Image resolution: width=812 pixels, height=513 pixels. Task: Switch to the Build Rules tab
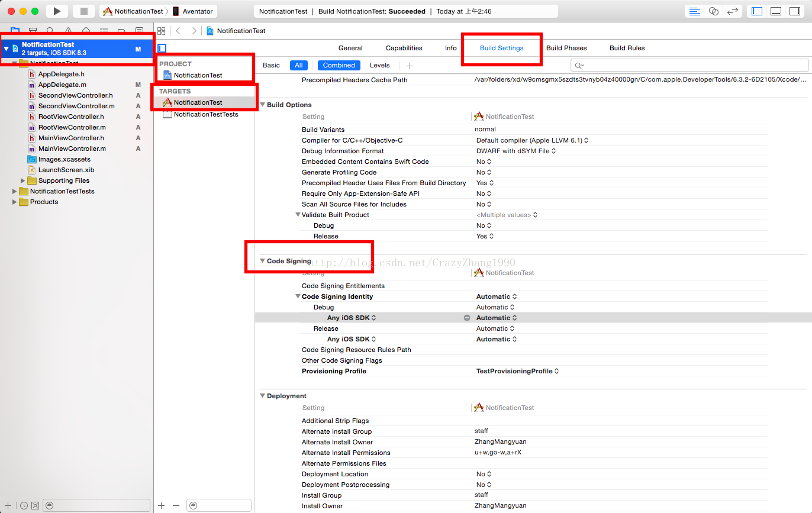point(627,48)
